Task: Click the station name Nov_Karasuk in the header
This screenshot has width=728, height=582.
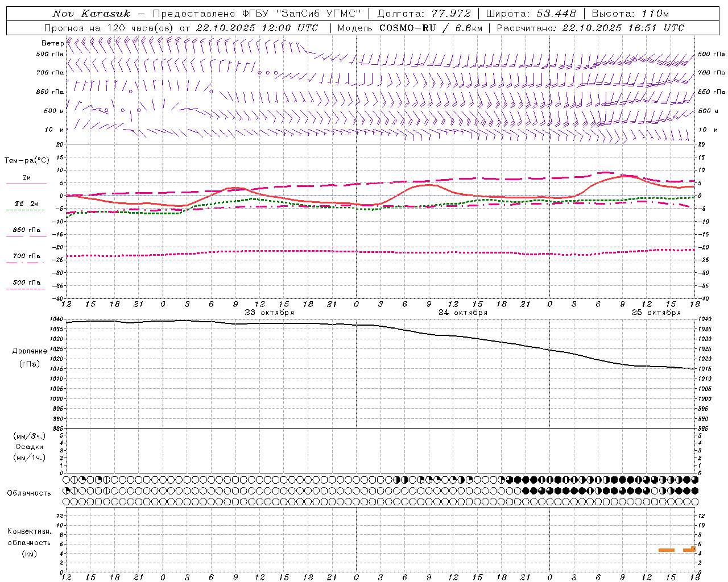Action: coord(91,14)
